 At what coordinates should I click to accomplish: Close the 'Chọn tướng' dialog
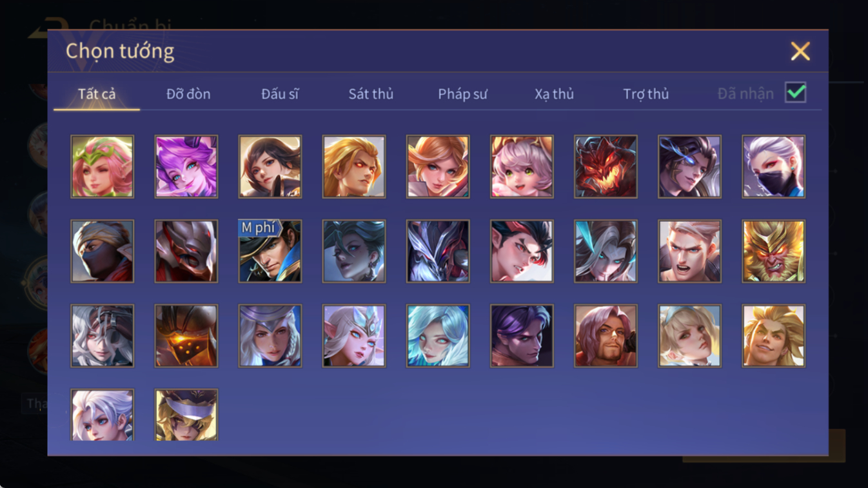[x=800, y=51]
